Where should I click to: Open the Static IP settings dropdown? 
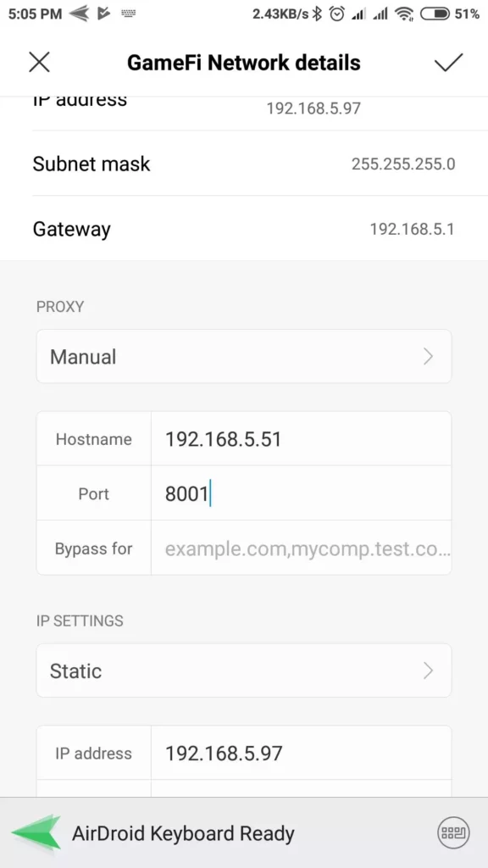[244, 670]
